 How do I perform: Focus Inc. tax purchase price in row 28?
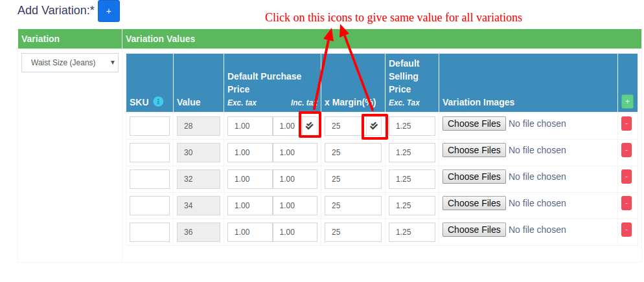[x=286, y=126]
